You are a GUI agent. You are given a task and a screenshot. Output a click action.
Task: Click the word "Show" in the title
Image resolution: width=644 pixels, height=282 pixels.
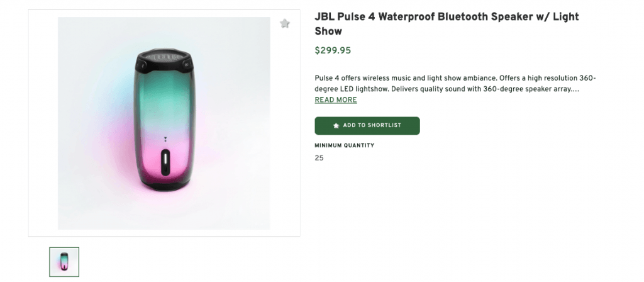click(x=328, y=31)
